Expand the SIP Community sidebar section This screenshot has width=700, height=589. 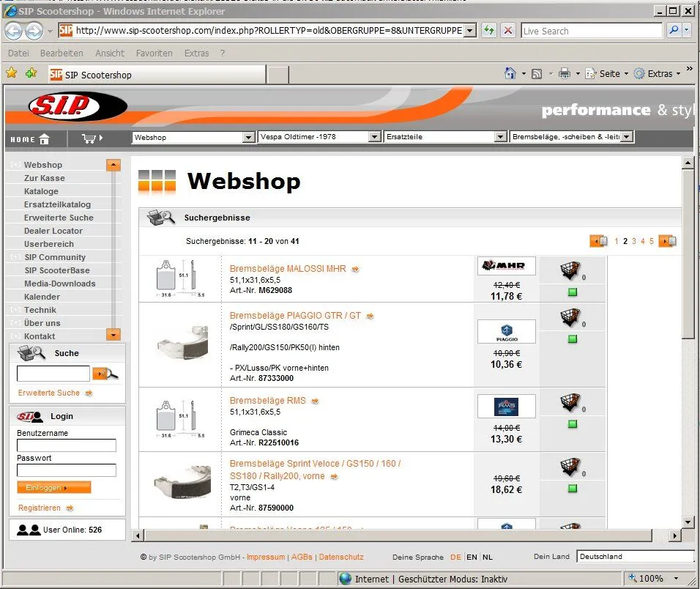[x=15, y=257]
